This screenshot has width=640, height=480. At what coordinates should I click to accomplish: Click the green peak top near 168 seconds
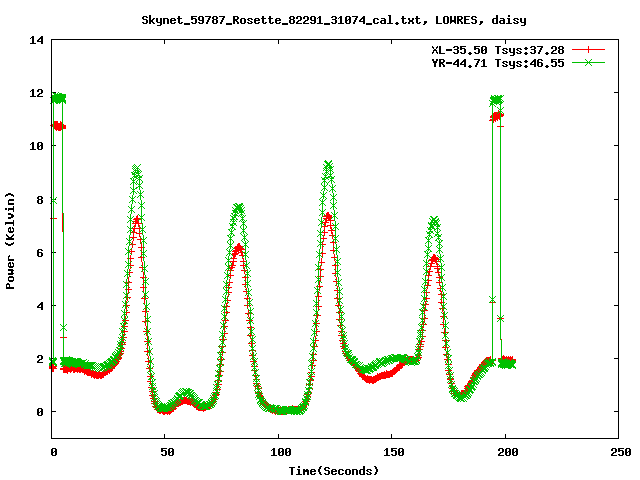coord(434,221)
